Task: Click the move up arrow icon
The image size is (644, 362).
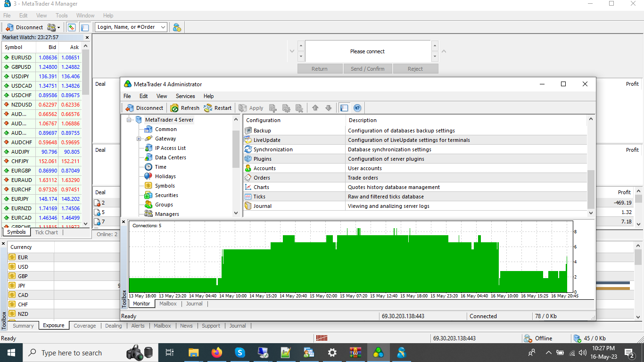Action: coord(315,108)
